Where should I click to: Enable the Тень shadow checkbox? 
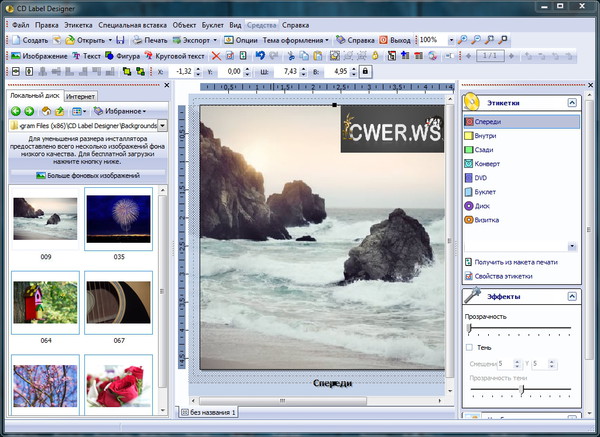point(470,347)
